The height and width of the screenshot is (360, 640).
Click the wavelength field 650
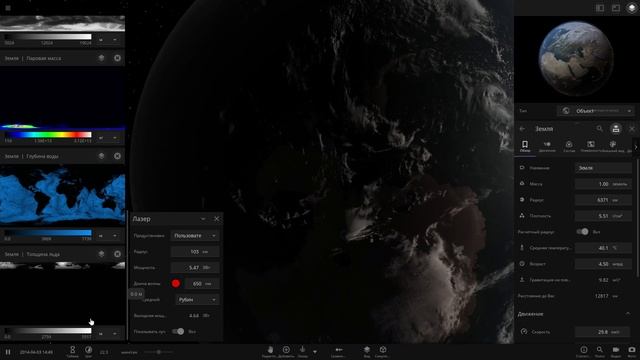tap(202, 283)
